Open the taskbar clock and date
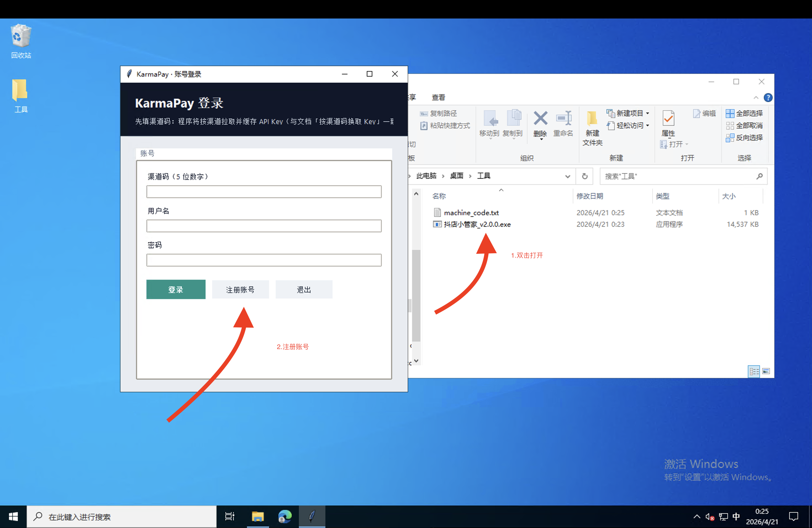The height and width of the screenshot is (528, 812). [762, 517]
